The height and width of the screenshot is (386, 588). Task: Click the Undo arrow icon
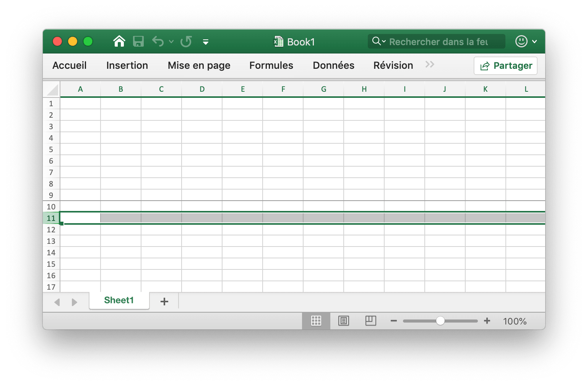(158, 41)
